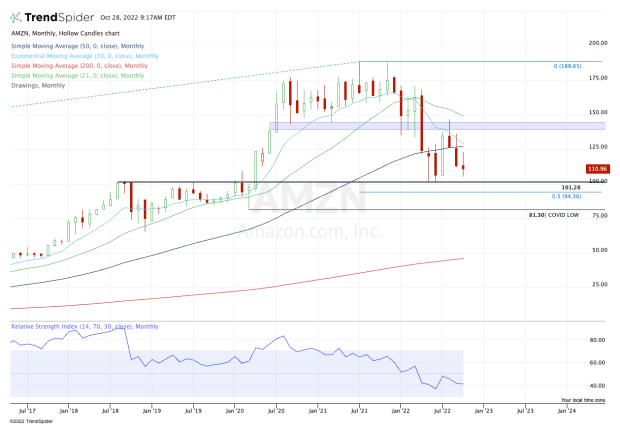This screenshot has width=620, height=426.
Task: Click the Jan '21 date axis label
Action: (x=318, y=411)
